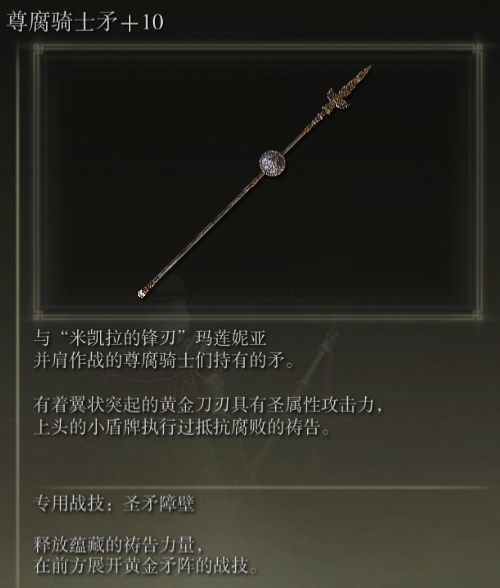Screen dimensions: 500x588
Task: Click the line 释放蕴藏的祷告力量
Action: [119, 544]
